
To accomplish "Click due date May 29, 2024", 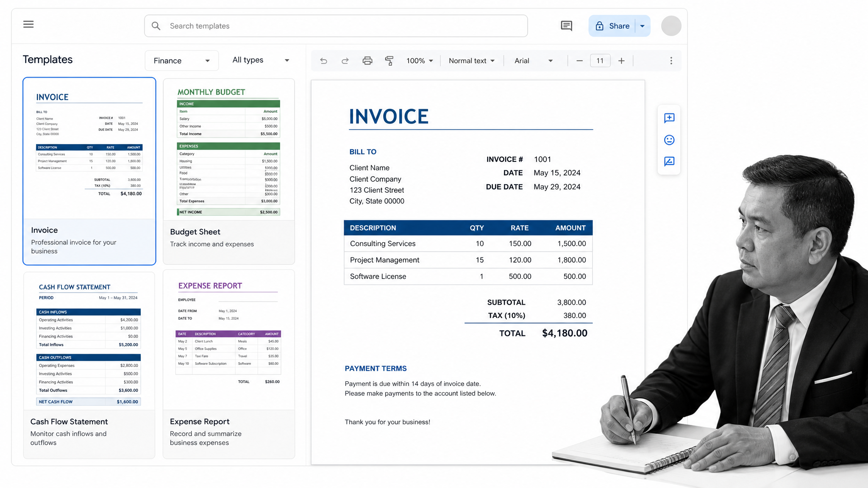I will (x=557, y=187).
